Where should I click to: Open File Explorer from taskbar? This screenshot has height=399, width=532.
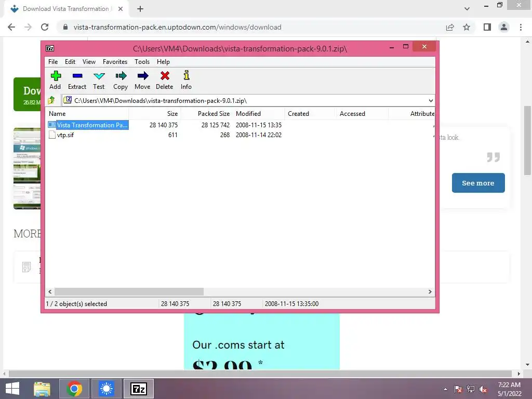(42, 389)
